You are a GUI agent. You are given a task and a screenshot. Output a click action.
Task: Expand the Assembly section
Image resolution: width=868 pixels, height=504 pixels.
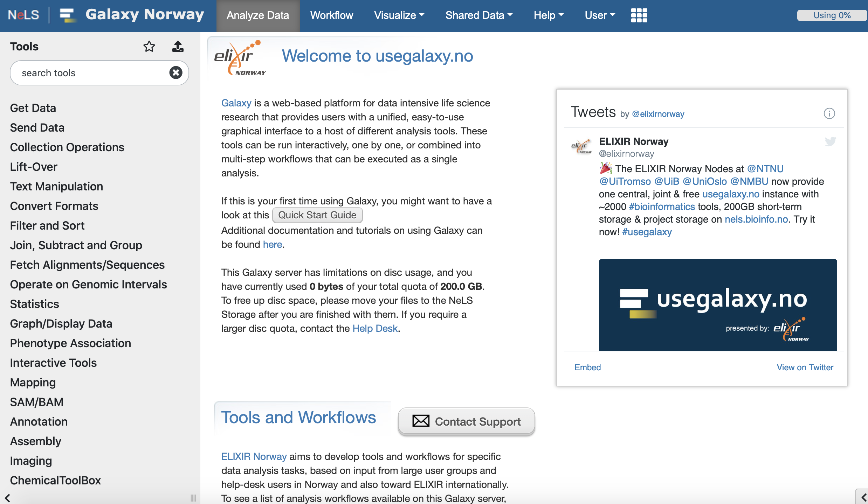pyautogui.click(x=35, y=441)
